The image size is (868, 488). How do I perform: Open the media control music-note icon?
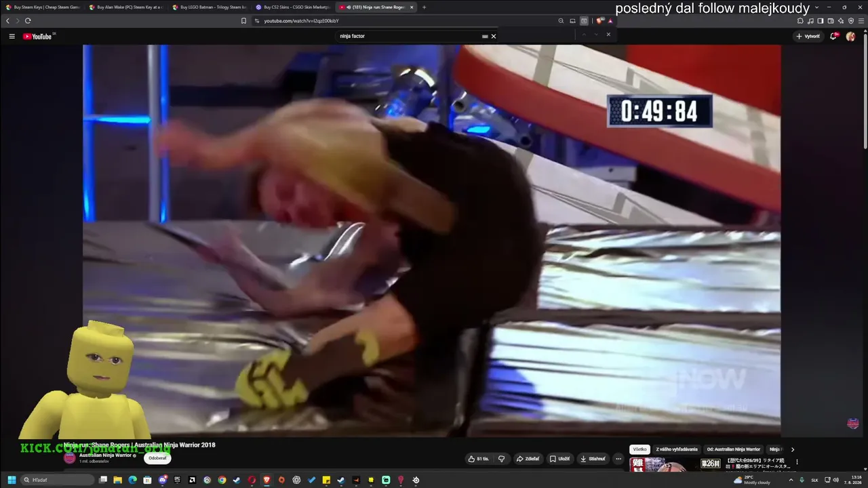(x=810, y=21)
